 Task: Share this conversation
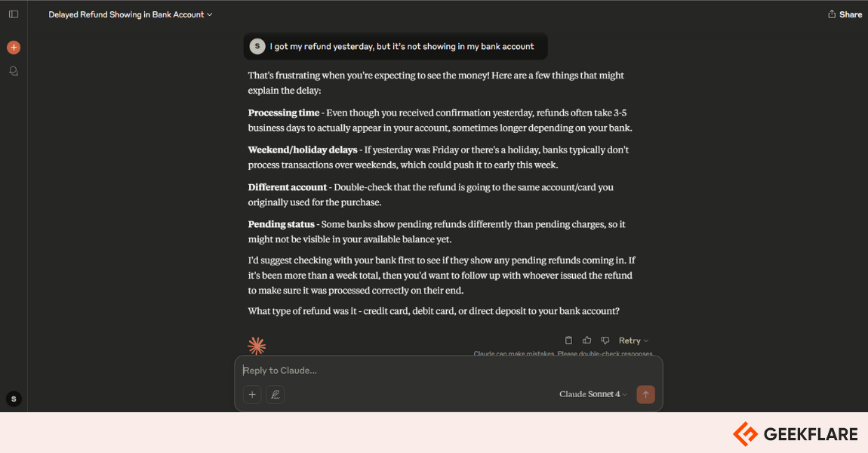point(845,14)
